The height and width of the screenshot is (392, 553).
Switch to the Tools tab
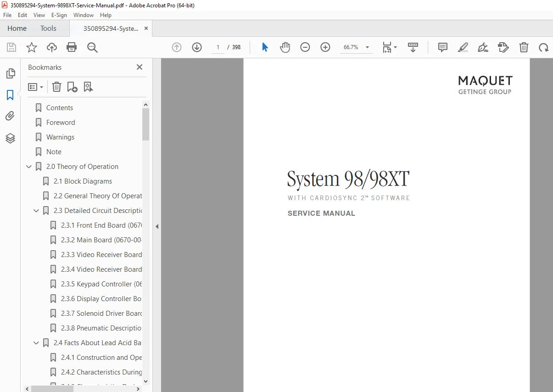click(48, 28)
